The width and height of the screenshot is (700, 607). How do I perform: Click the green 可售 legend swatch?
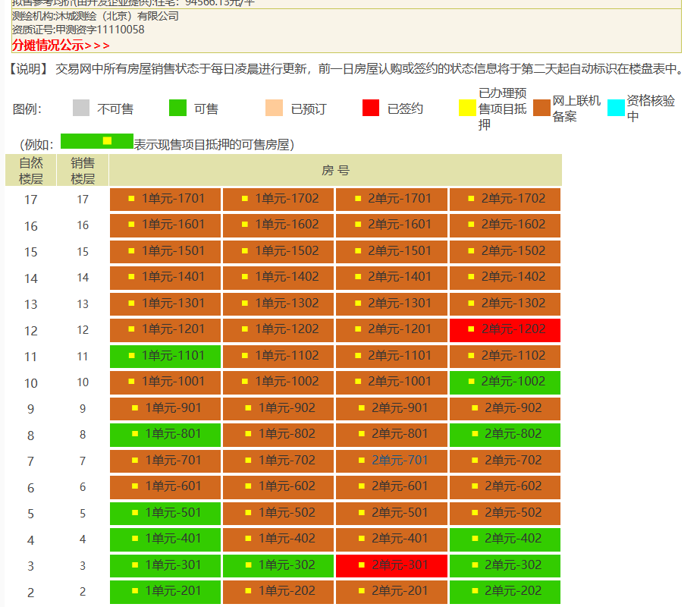point(177,108)
